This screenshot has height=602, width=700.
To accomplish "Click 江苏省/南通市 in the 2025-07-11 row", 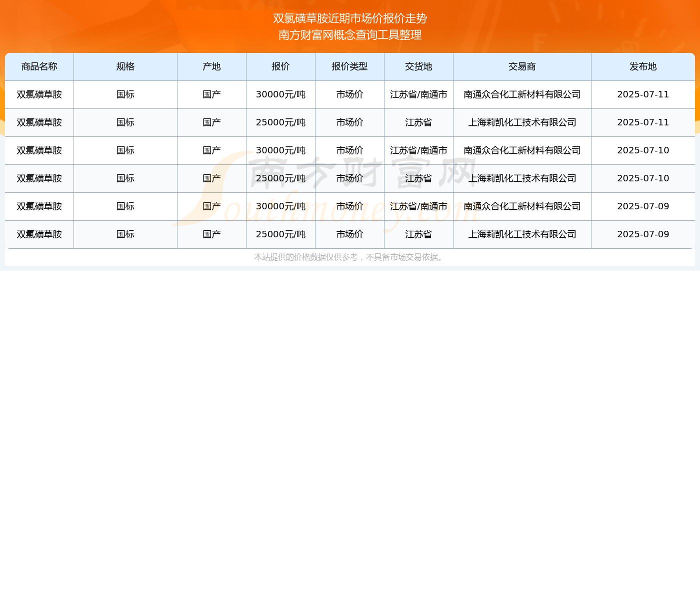I will click(418, 94).
